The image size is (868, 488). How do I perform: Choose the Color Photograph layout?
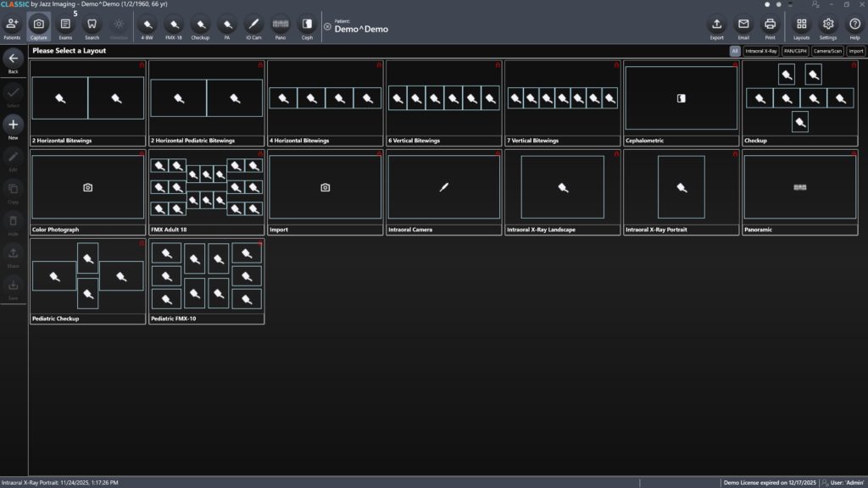[x=88, y=192]
